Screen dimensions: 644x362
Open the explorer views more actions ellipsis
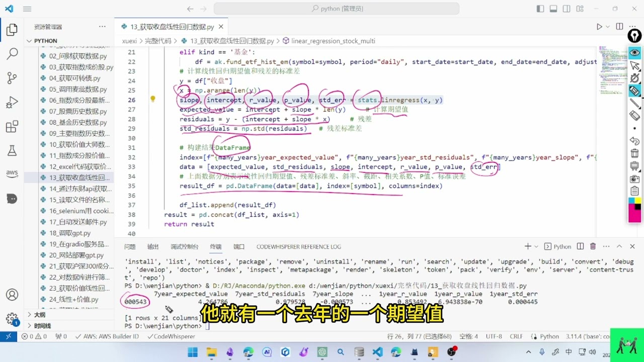tap(102, 27)
